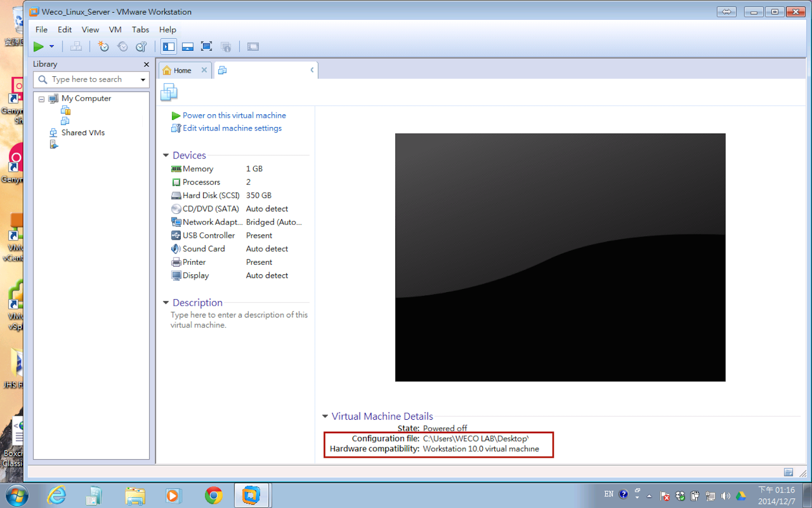Open the Help menu

point(167,29)
